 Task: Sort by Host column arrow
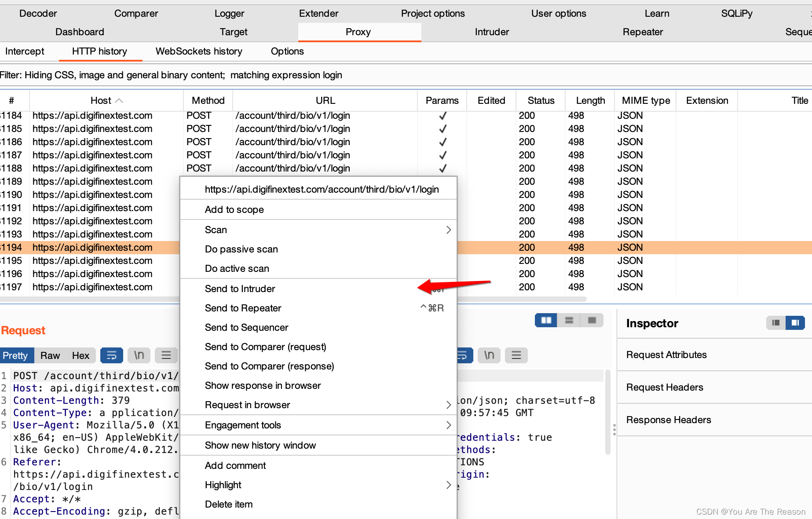click(x=119, y=101)
